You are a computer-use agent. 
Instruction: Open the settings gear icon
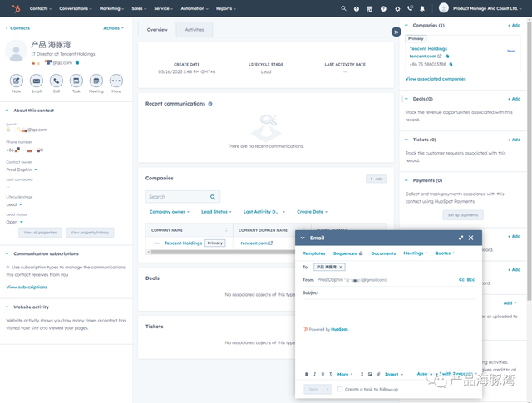397,9
